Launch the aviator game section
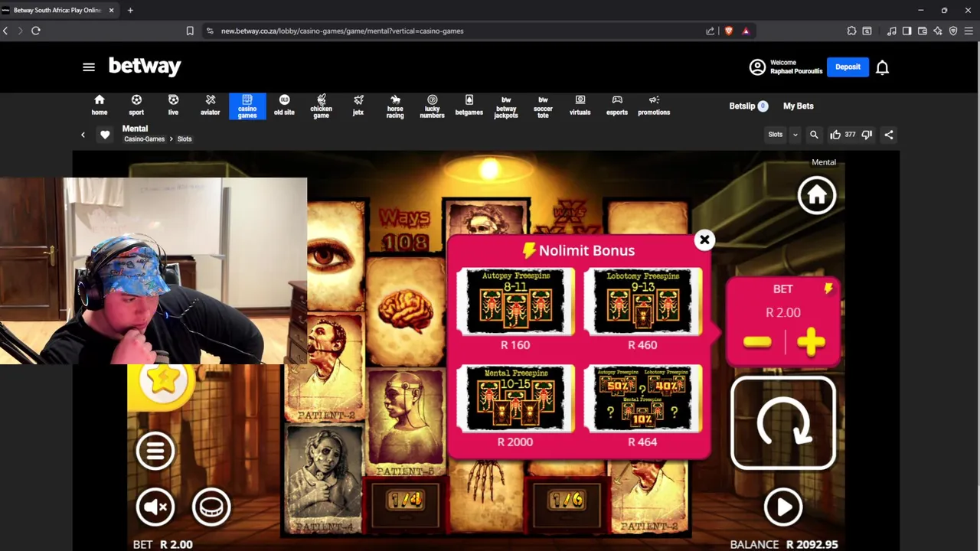 coord(211,106)
